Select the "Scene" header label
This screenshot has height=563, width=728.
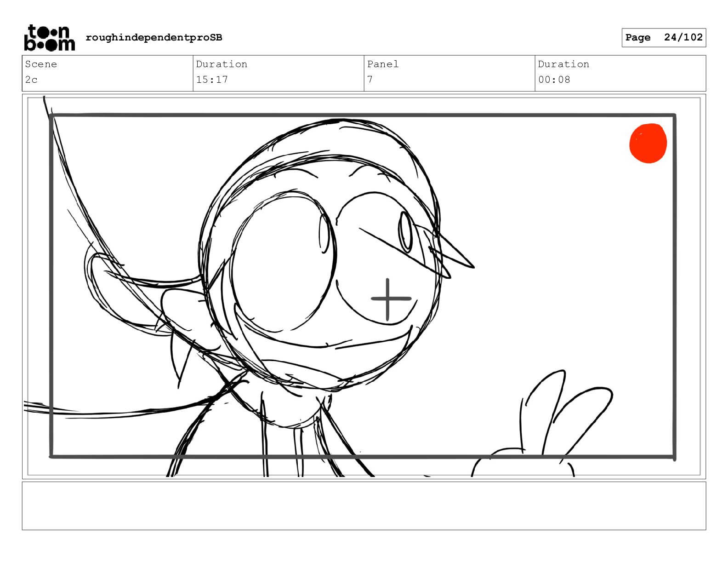pos(41,64)
